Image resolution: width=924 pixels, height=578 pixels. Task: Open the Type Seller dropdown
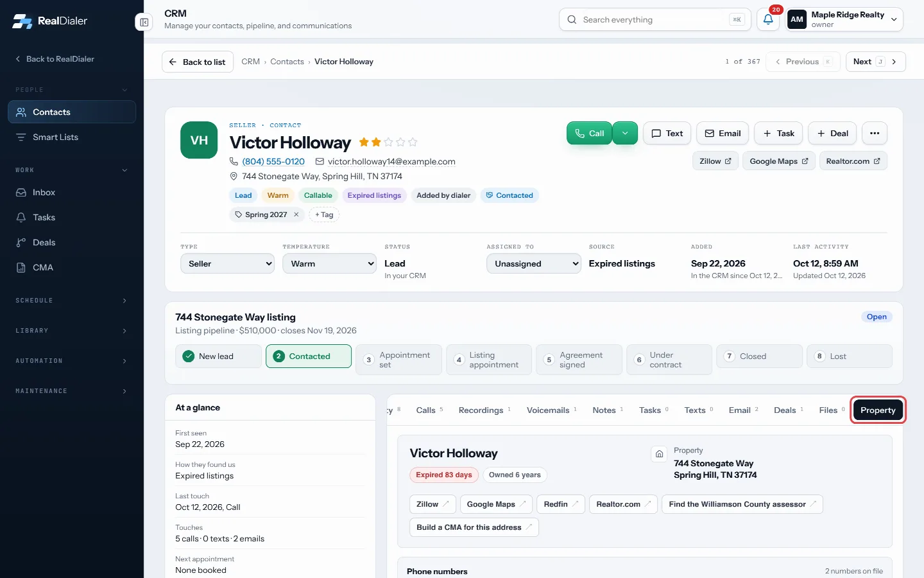[227, 263]
